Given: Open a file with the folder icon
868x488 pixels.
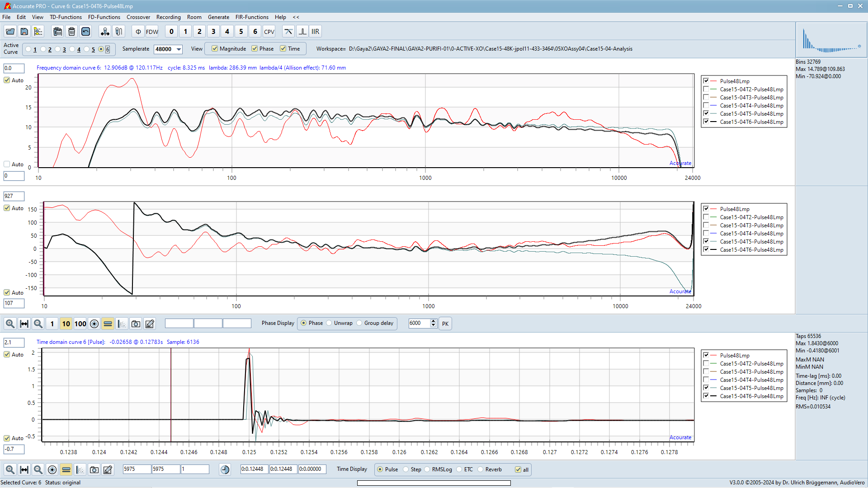Looking at the screenshot, I should 10,32.
